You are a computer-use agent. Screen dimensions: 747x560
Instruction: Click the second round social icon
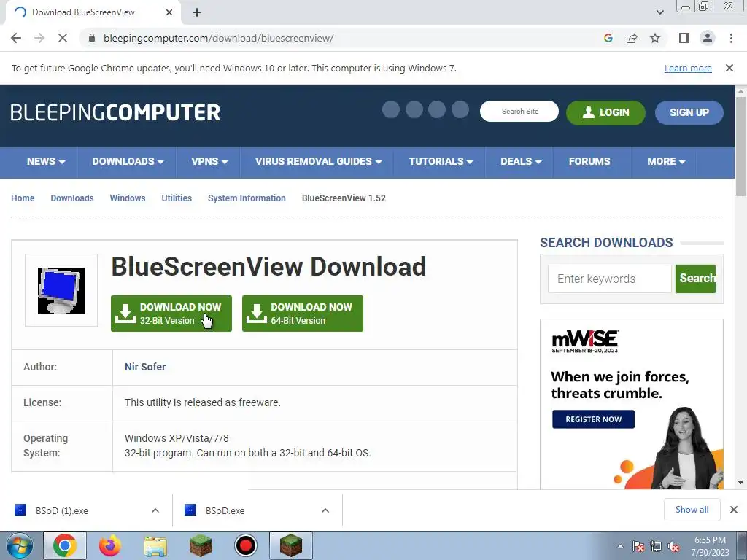(x=414, y=109)
